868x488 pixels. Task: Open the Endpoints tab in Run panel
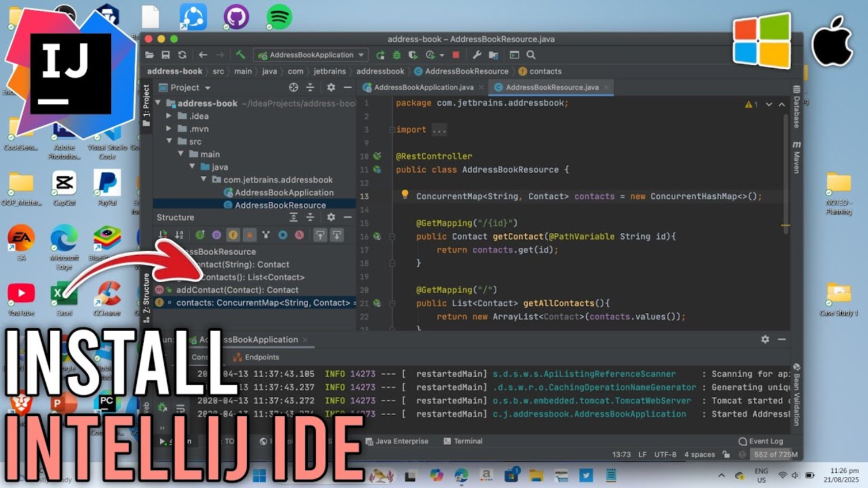[256, 357]
